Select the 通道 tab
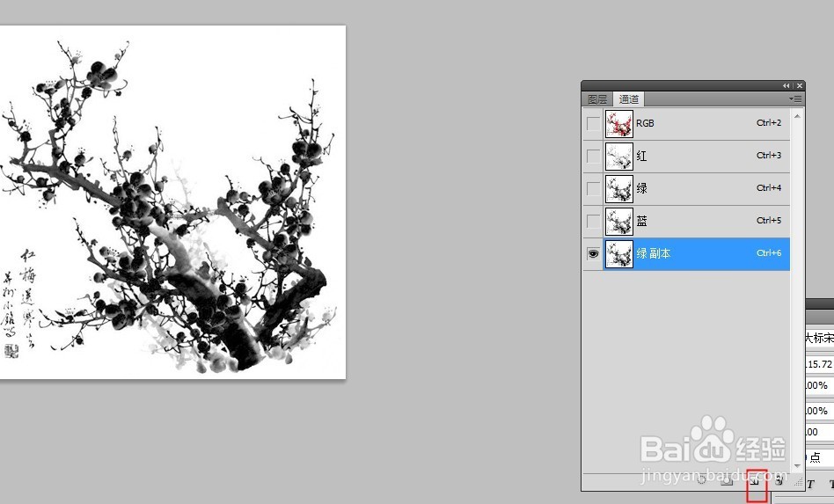 point(629,99)
